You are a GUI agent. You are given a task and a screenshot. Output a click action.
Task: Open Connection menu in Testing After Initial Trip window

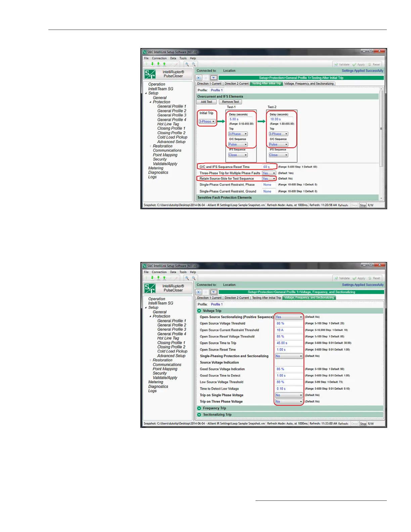[159, 58]
